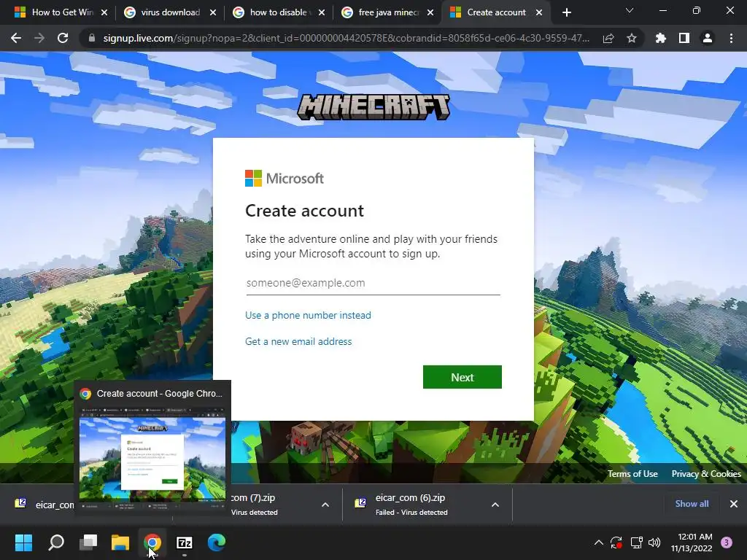Open the notification badge showing 3
Viewport: 747px width, 560px height.
(x=727, y=542)
